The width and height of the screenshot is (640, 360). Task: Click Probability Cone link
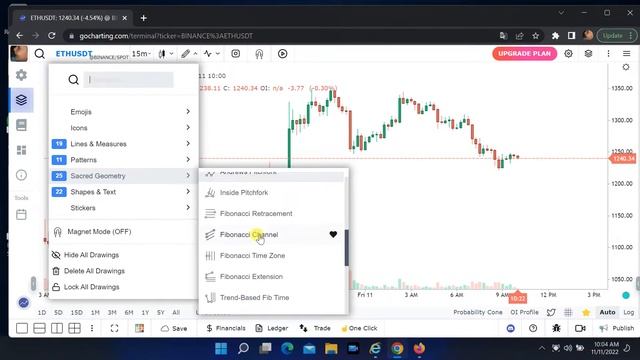pos(478,312)
